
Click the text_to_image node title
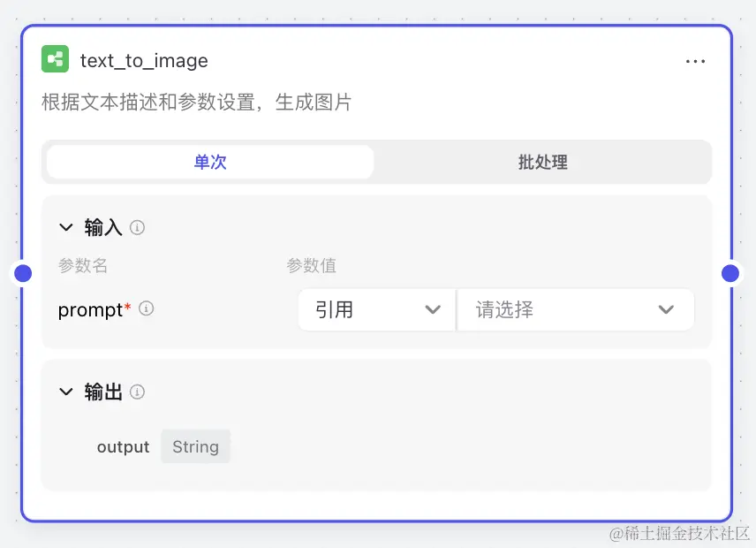[x=144, y=61]
